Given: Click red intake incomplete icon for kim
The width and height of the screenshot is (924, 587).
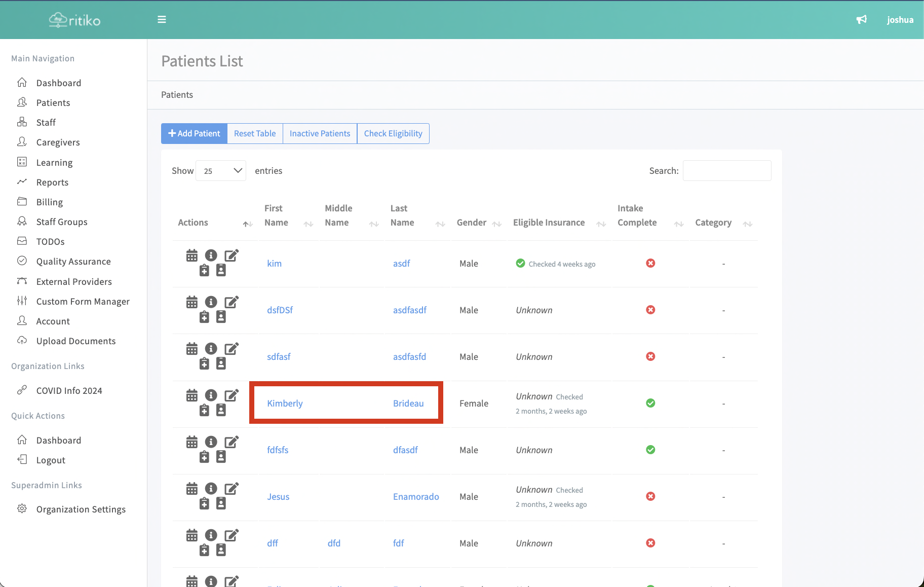Looking at the screenshot, I should point(650,263).
